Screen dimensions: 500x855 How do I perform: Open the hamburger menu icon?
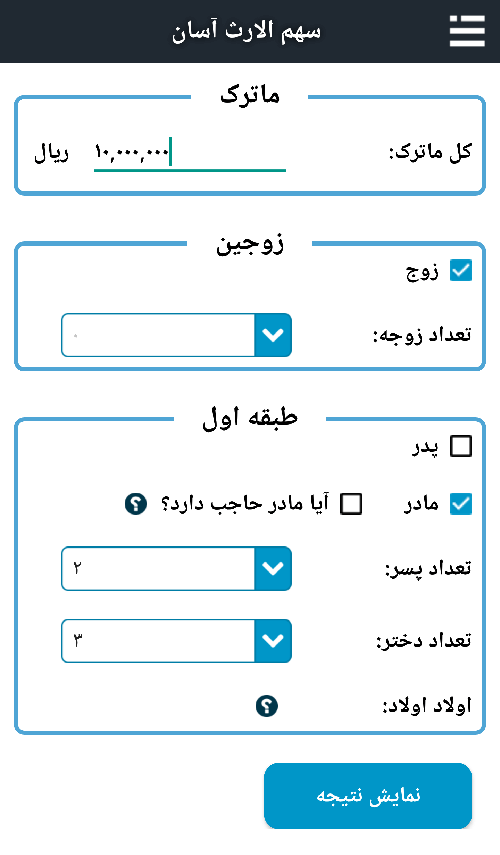point(467,31)
